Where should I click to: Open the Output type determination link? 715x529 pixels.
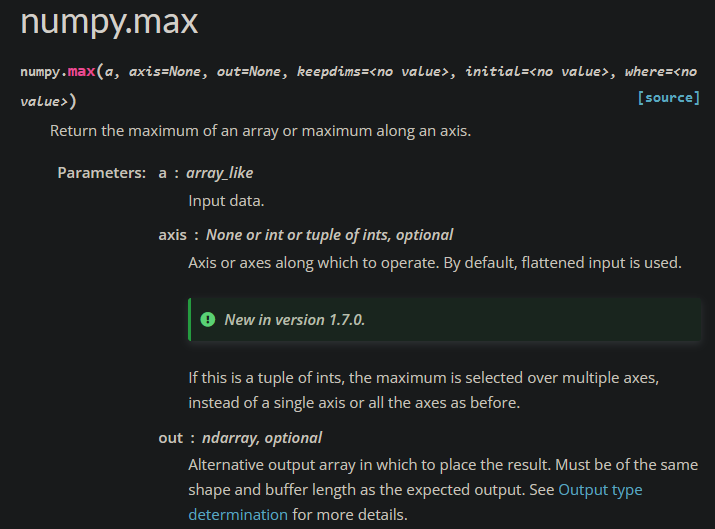click(600, 490)
